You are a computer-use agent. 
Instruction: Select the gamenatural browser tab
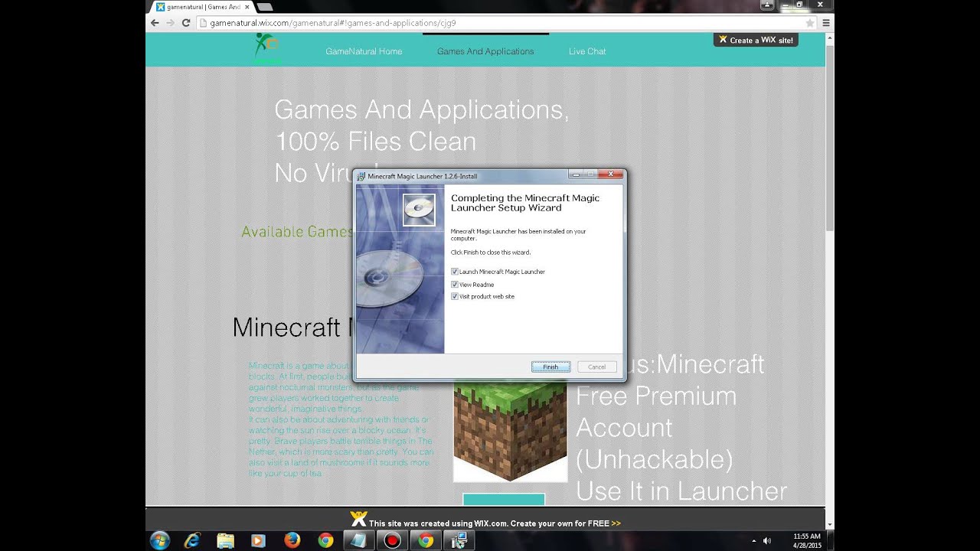203,7
